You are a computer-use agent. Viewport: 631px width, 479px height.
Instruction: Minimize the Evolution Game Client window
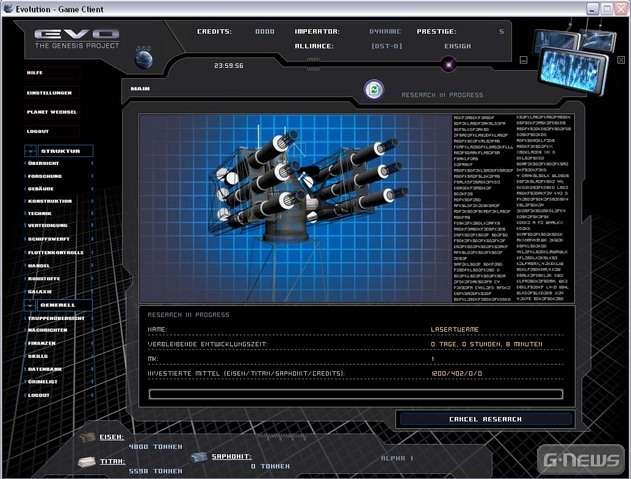[x=592, y=9]
